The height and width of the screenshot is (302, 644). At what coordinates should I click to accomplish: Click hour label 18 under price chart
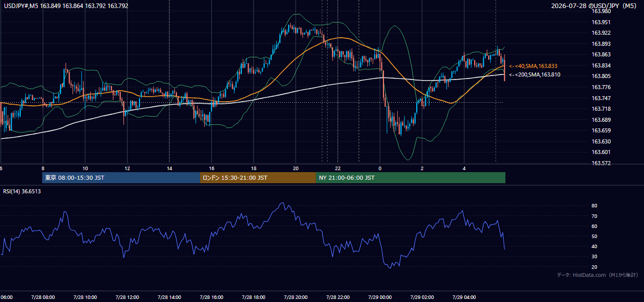[253, 169]
